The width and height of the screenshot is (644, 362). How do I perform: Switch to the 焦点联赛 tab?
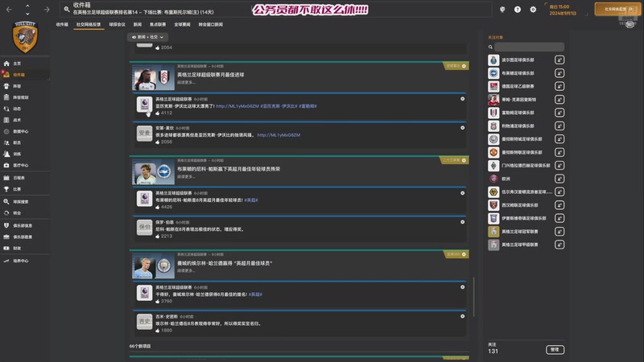point(158,25)
